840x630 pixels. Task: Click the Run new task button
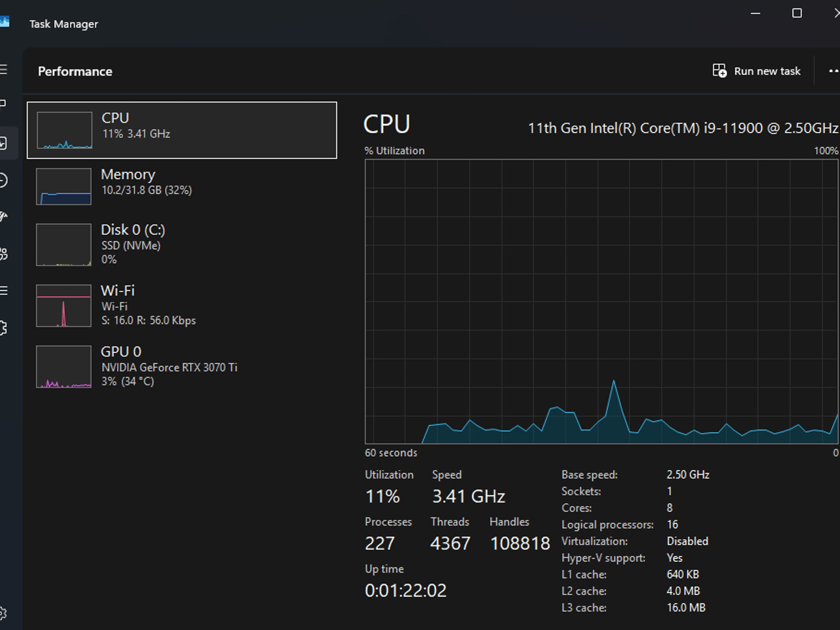[x=756, y=71]
